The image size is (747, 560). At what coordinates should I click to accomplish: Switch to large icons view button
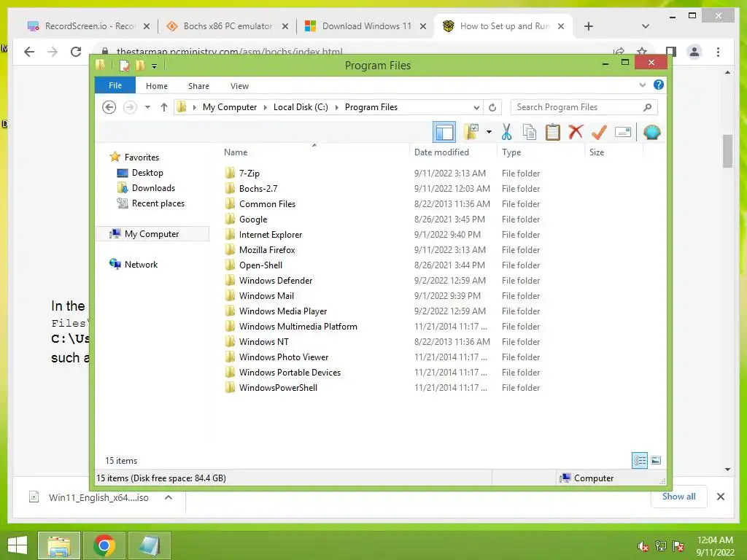pyautogui.click(x=656, y=460)
